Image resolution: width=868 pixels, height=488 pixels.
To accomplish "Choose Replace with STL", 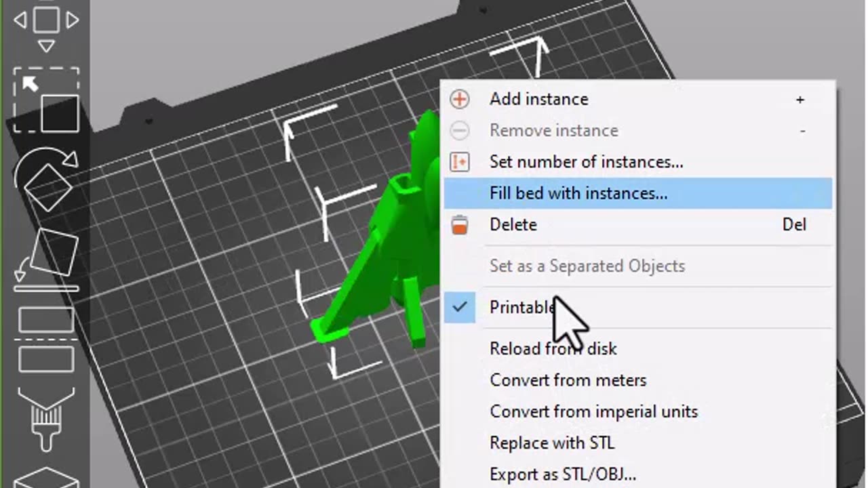I will (637, 443).
